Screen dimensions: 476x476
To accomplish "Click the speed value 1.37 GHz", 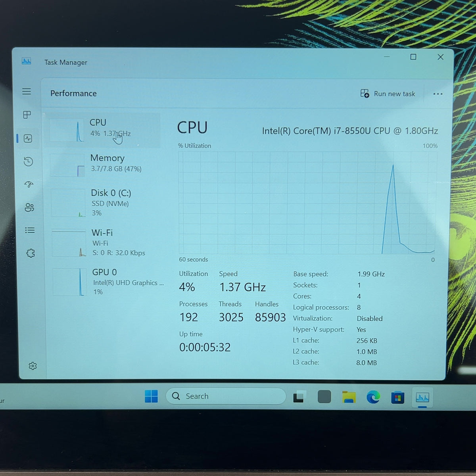I will pyautogui.click(x=242, y=287).
